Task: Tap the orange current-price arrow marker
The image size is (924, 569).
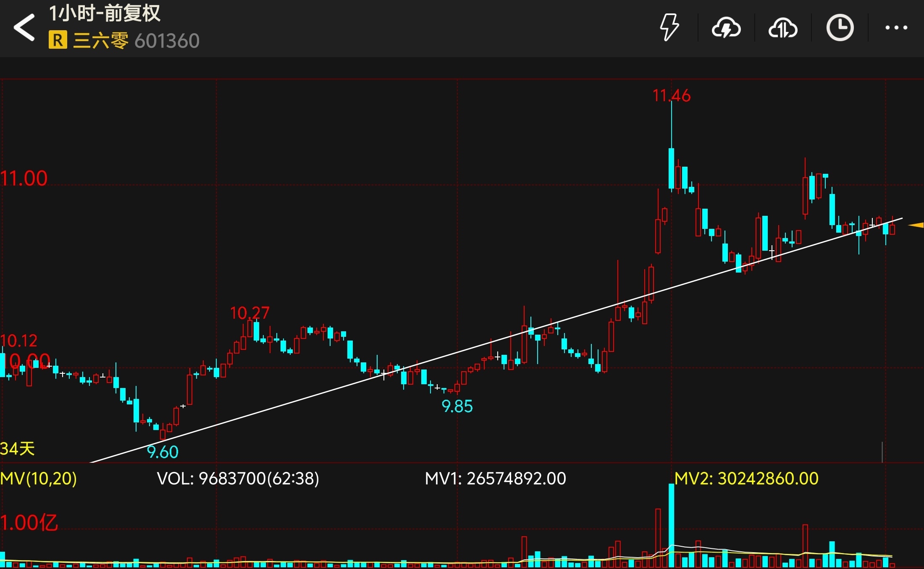Action: (x=916, y=226)
